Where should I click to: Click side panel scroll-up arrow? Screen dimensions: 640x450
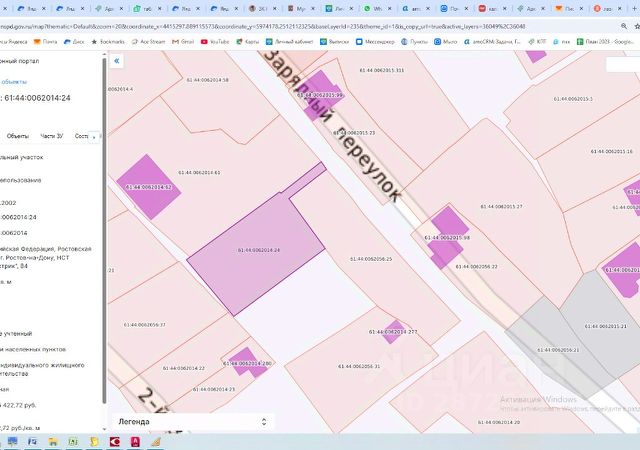104,54
